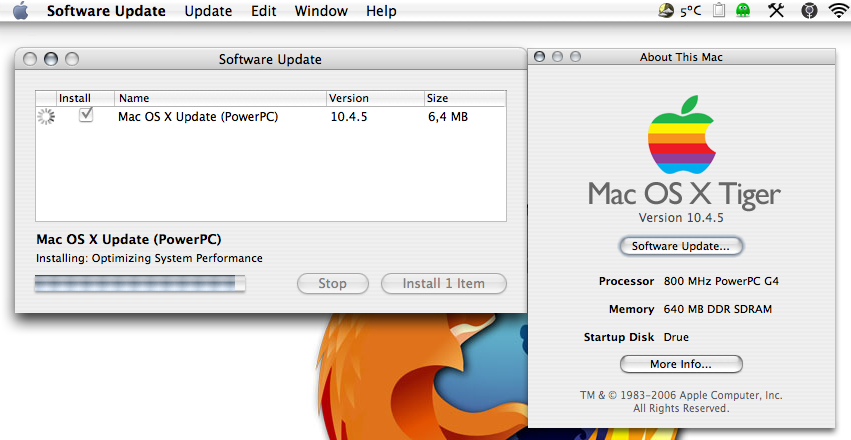This screenshot has width=851, height=440.
Task: Sort list by Install column header
Action: pos(86,98)
